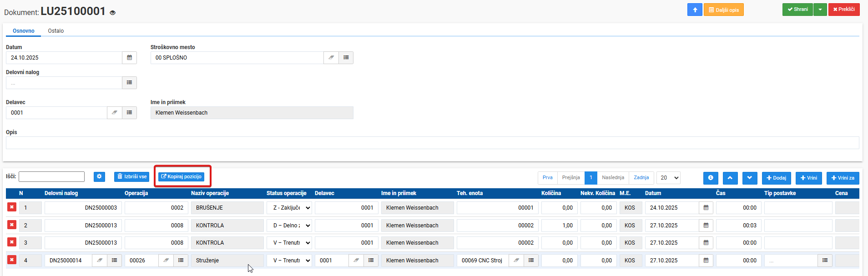
Task: Open the Datum calendar picker icon
Action: pyautogui.click(x=129, y=58)
